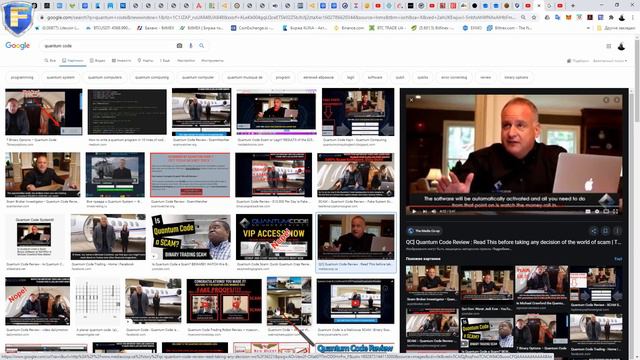Open the SafeSearch dropdown at the right
The image size is (640, 360).
tap(610, 61)
